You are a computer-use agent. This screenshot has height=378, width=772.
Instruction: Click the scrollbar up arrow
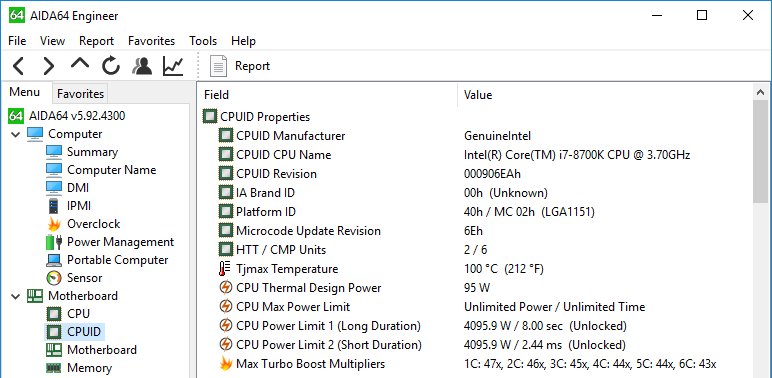761,92
